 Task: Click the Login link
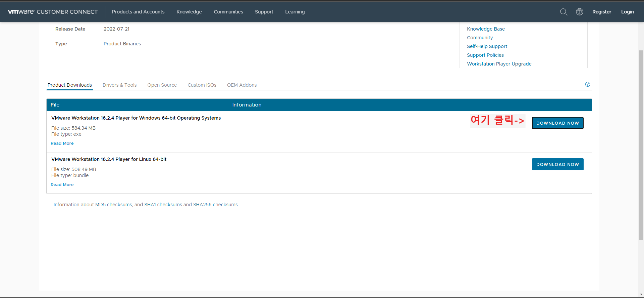(x=627, y=12)
